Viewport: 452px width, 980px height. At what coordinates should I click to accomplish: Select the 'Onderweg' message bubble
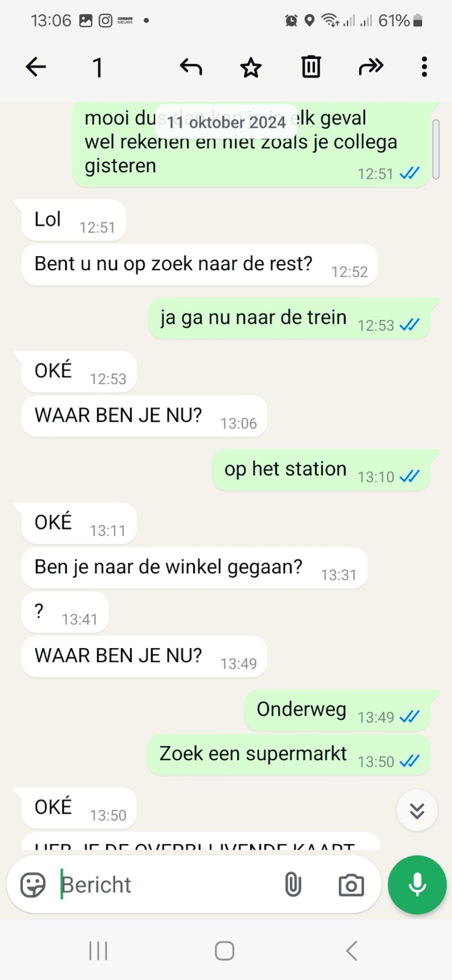click(x=337, y=710)
